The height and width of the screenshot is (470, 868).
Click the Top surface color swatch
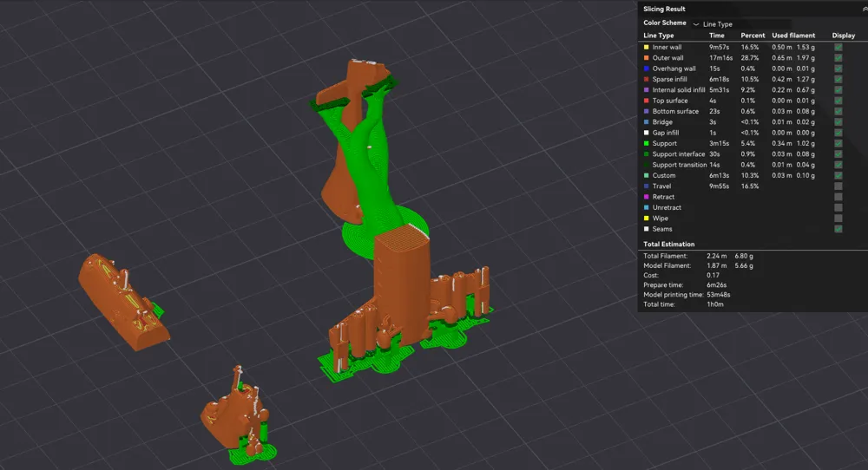[x=646, y=101]
